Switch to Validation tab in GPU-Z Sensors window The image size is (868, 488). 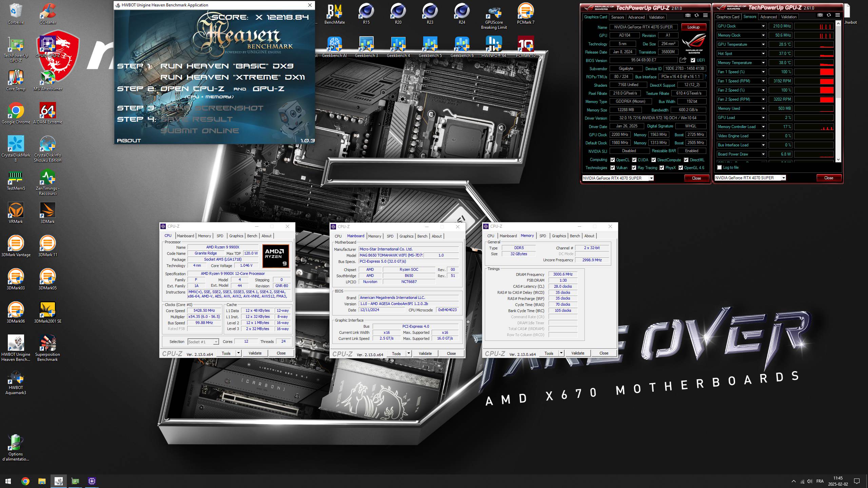(789, 17)
